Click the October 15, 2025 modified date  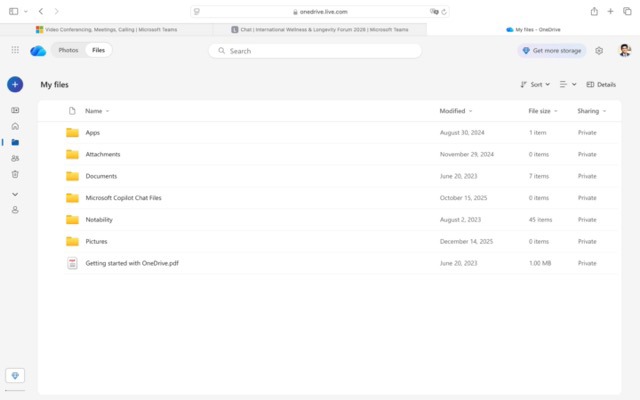click(463, 198)
